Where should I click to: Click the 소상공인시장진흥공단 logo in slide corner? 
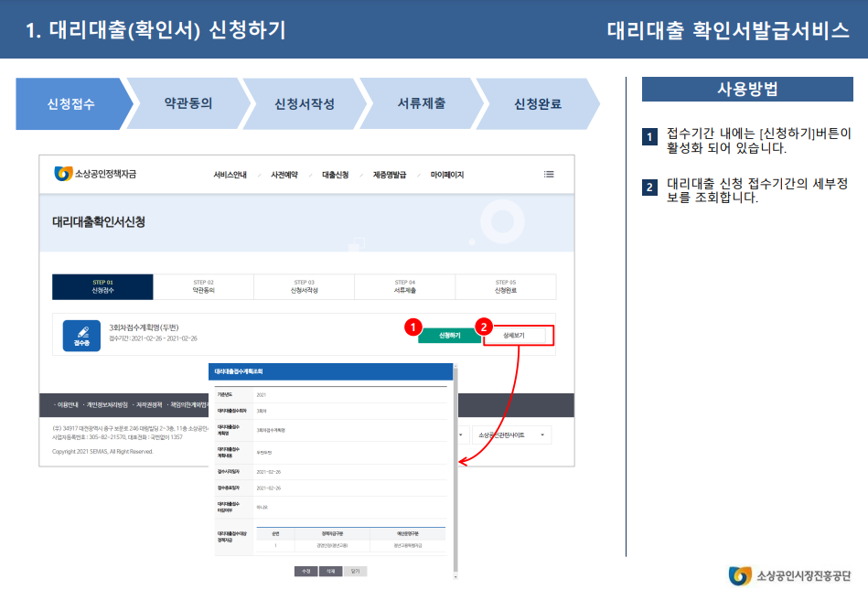point(789,575)
